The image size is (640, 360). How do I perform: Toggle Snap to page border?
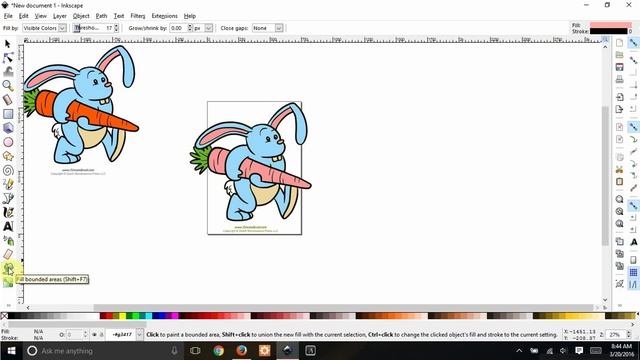633,260
